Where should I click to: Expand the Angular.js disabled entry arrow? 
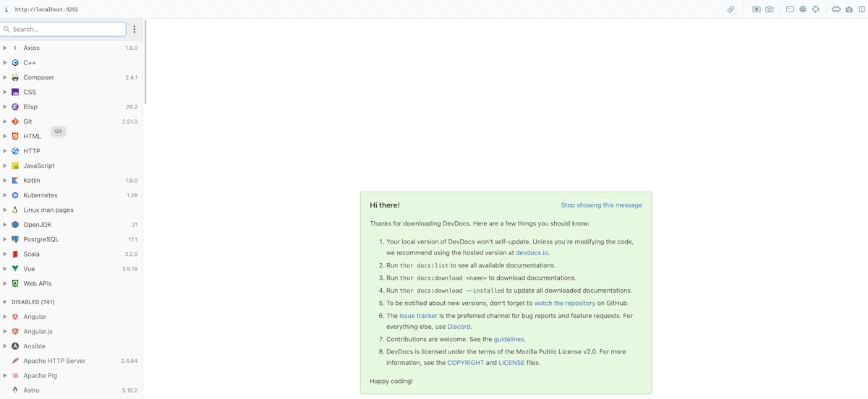point(5,331)
